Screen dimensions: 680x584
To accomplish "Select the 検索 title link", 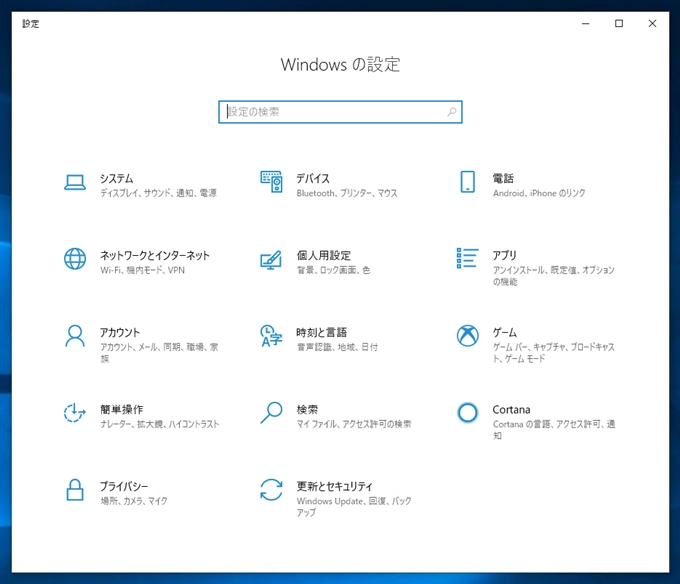I will tap(307, 409).
